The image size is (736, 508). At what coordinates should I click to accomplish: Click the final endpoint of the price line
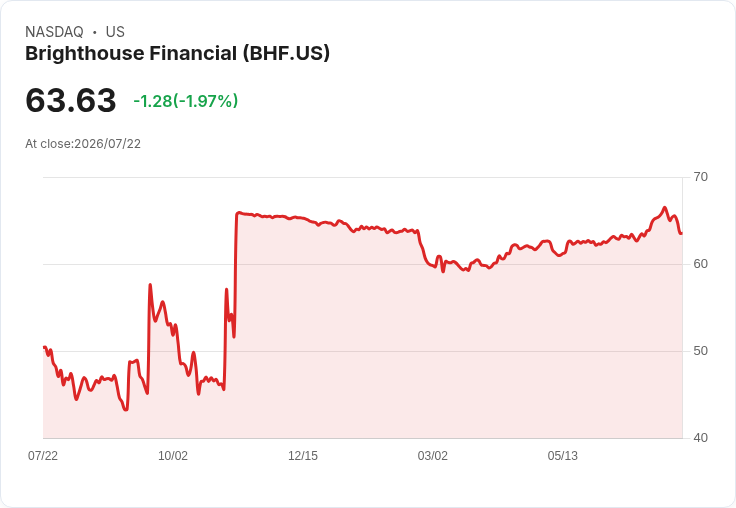pos(682,233)
